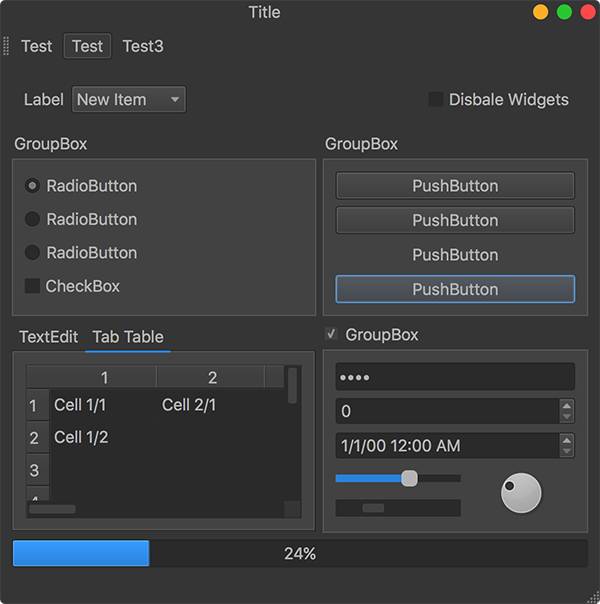Click the yellow minimize window button
This screenshot has width=600, height=604.
pos(541,13)
